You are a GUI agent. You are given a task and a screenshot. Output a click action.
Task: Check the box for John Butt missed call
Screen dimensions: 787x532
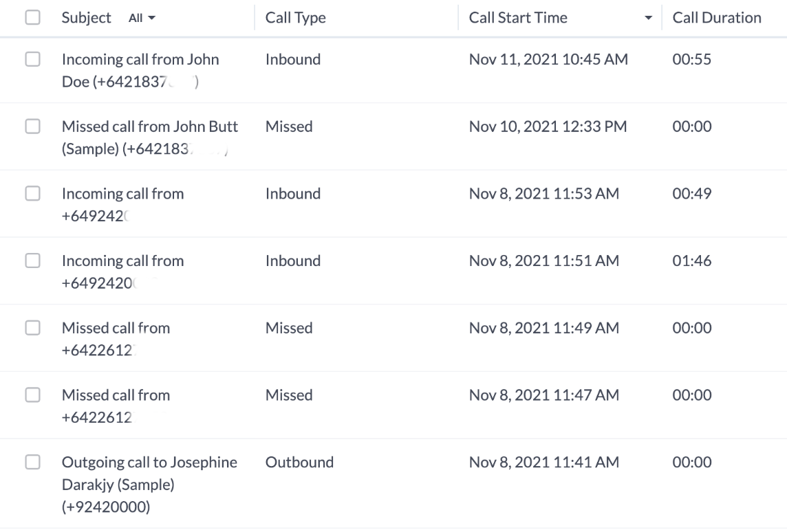pyautogui.click(x=32, y=126)
